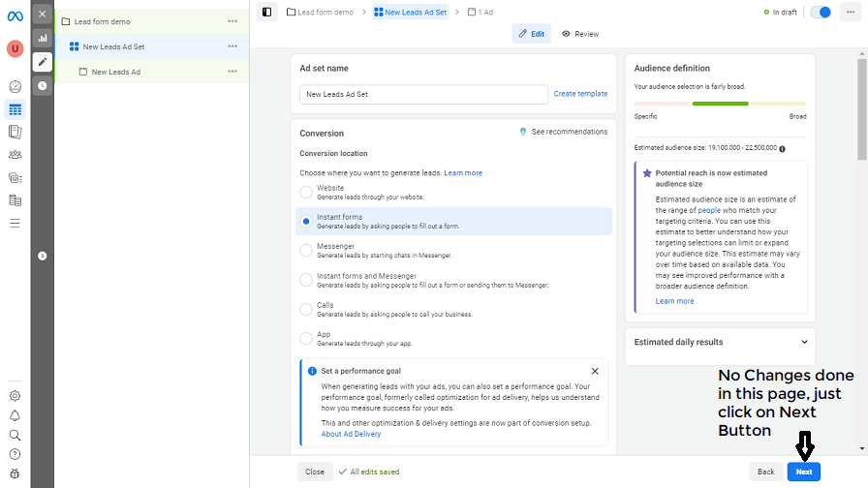Open options menu for Lead form demo
The width and height of the screenshot is (868, 488).
[232, 21]
